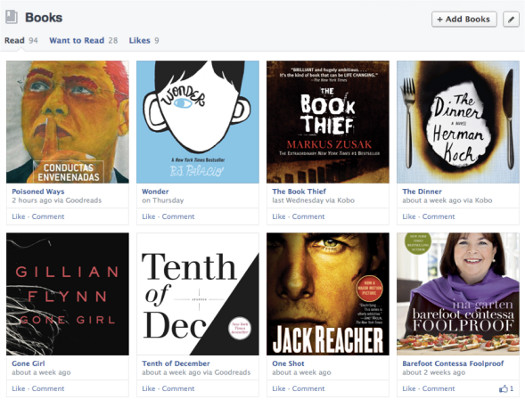Viewport: 525px width, 400px height.
Task: Click 'about a week ago via Kobo' text
Action: [447, 201]
